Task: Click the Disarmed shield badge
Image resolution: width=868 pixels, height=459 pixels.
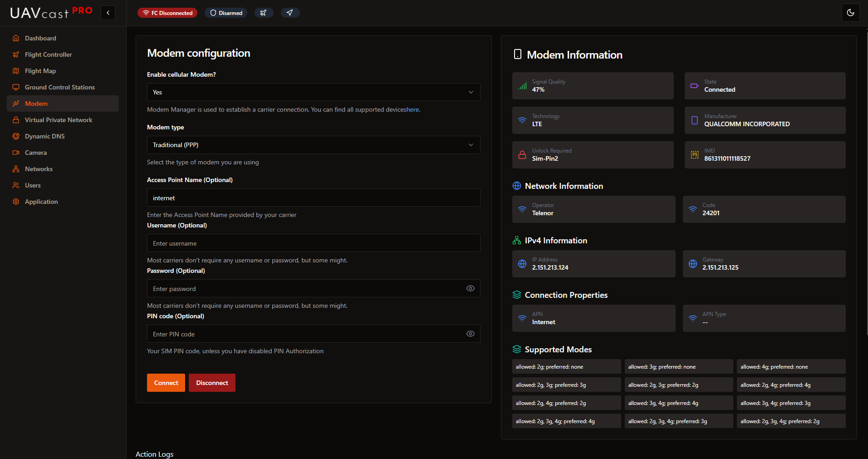Action: pyautogui.click(x=226, y=13)
